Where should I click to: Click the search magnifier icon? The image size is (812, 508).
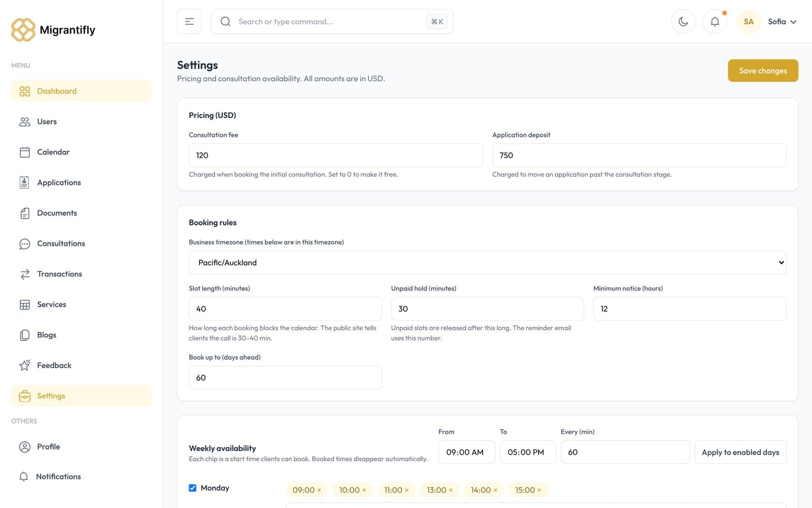pos(225,21)
